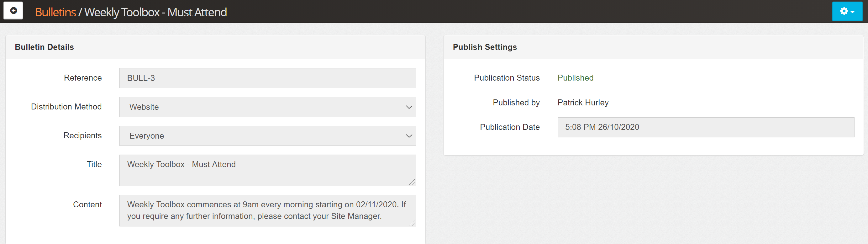Click the Recipients field label

coord(82,135)
